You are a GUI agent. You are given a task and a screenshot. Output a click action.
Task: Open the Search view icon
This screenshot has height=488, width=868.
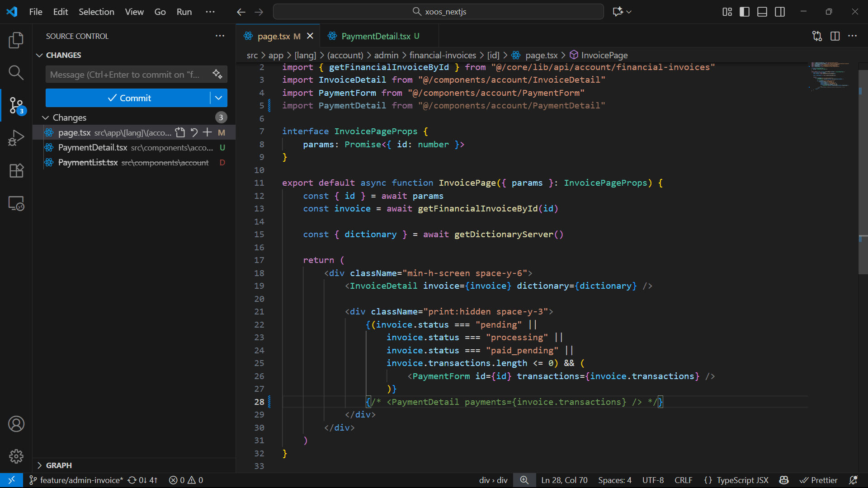point(16,72)
